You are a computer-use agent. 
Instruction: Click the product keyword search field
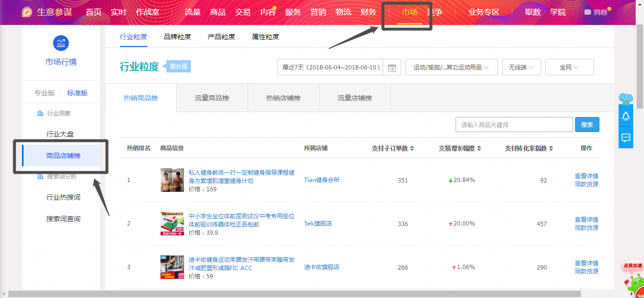[x=514, y=125]
